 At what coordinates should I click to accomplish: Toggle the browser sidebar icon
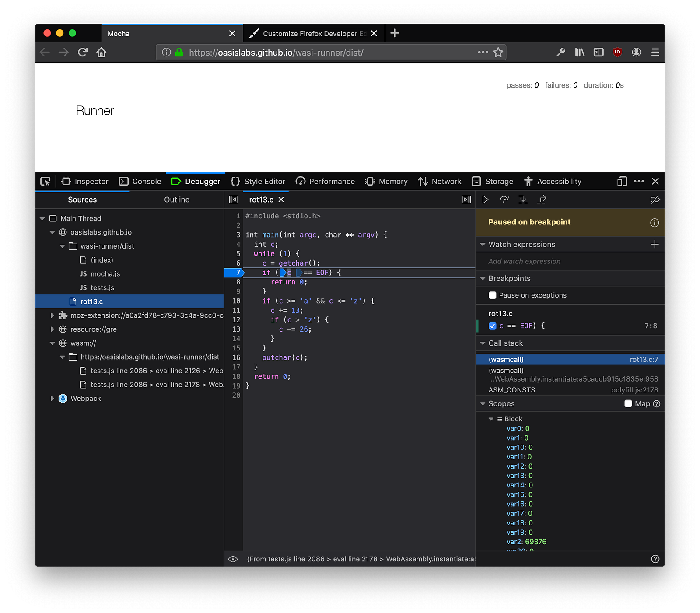[598, 53]
